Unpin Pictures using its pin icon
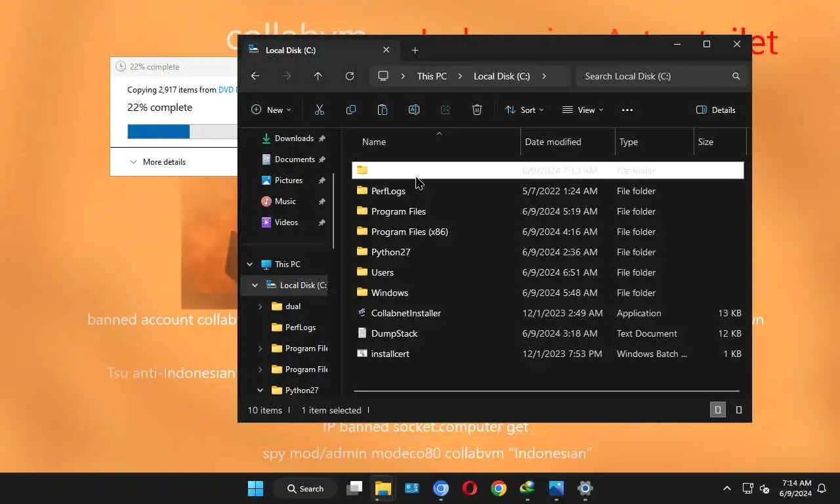Image resolution: width=840 pixels, height=504 pixels. coord(322,180)
